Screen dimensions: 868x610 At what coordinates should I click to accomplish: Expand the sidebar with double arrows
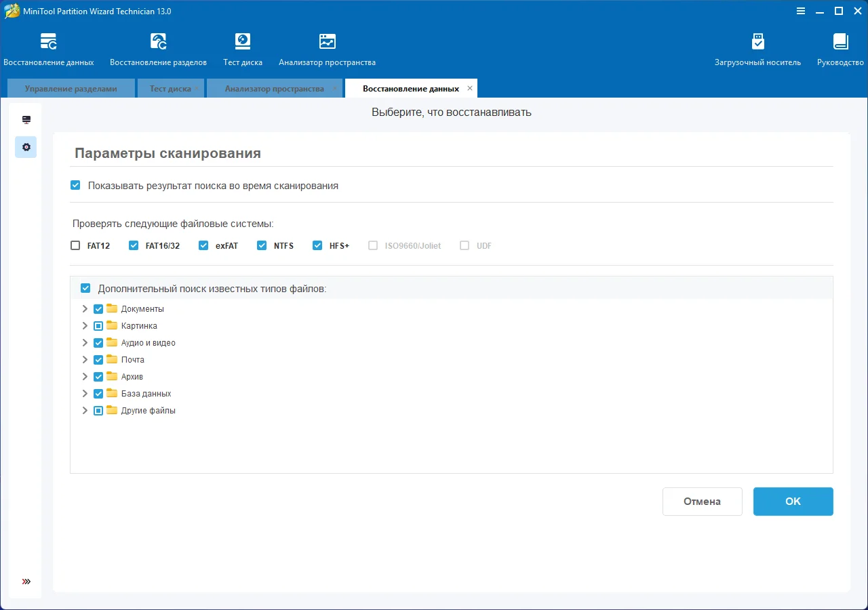(x=26, y=582)
